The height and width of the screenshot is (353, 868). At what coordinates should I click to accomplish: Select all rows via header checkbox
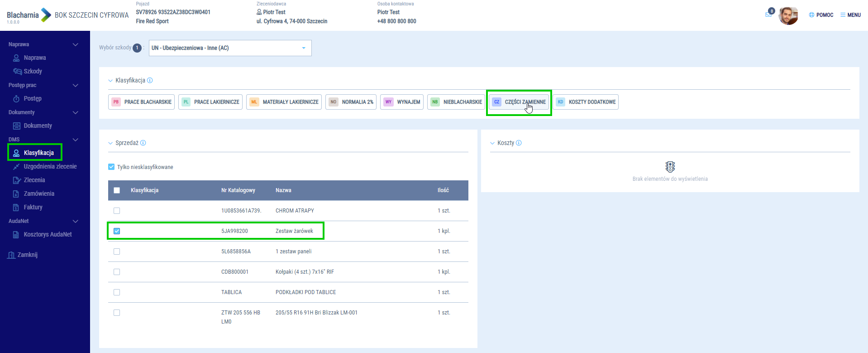(117, 190)
